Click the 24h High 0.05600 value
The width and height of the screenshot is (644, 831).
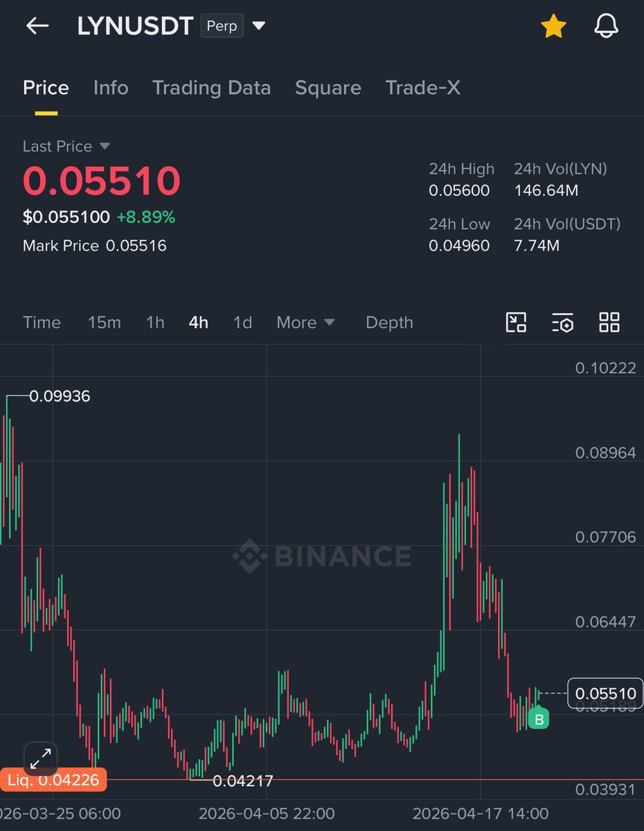tap(459, 190)
